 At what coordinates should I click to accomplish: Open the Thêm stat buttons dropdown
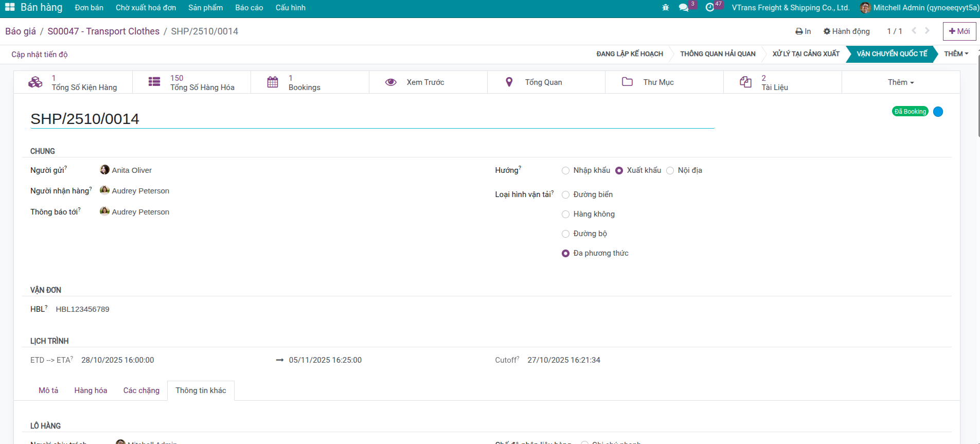click(900, 82)
